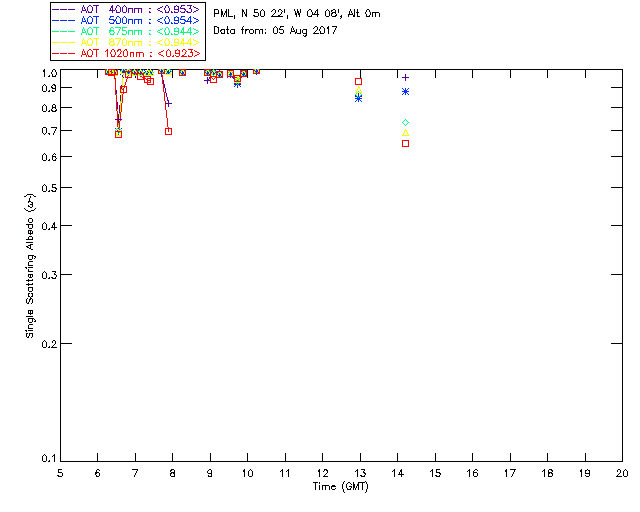The width and height of the screenshot is (640, 512).
Task: Select the AOT 500nm <0.954> legend entry
Action: click(x=126, y=20)
